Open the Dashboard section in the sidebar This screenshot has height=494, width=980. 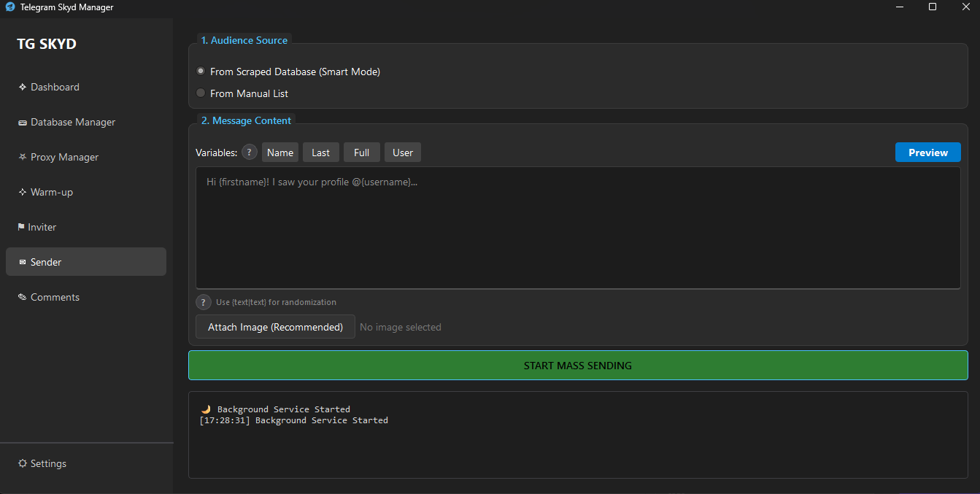55,87
